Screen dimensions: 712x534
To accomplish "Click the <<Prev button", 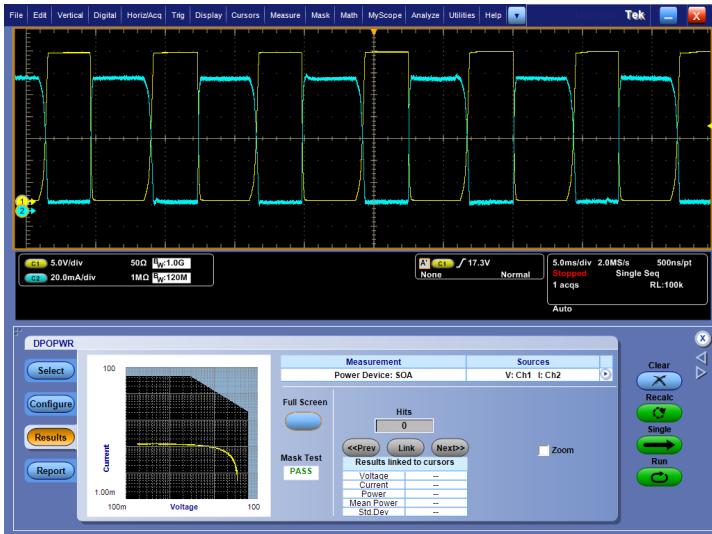I will click(x=361, y=448).
